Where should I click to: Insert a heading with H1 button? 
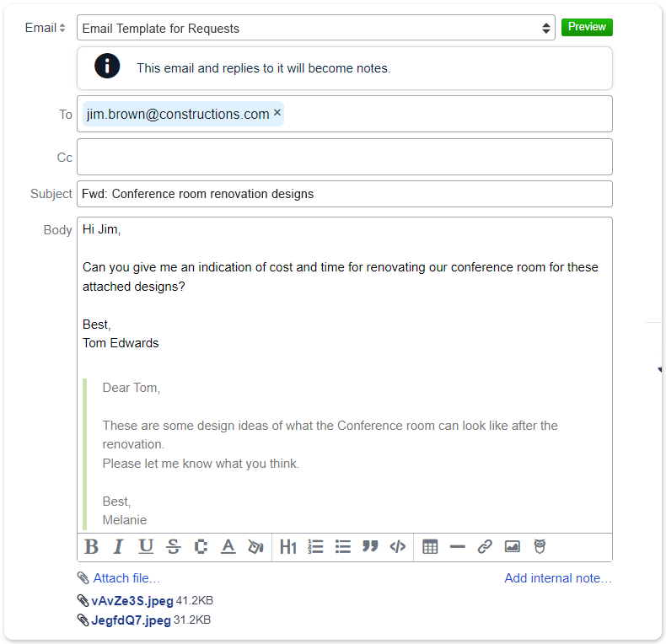[288, 547]
